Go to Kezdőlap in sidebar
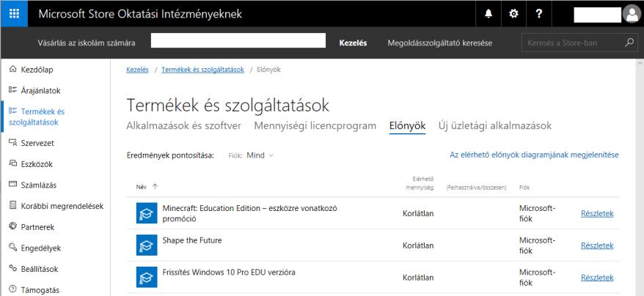The height and width of the screenshot is (296, 644). (x=37, y=70)
